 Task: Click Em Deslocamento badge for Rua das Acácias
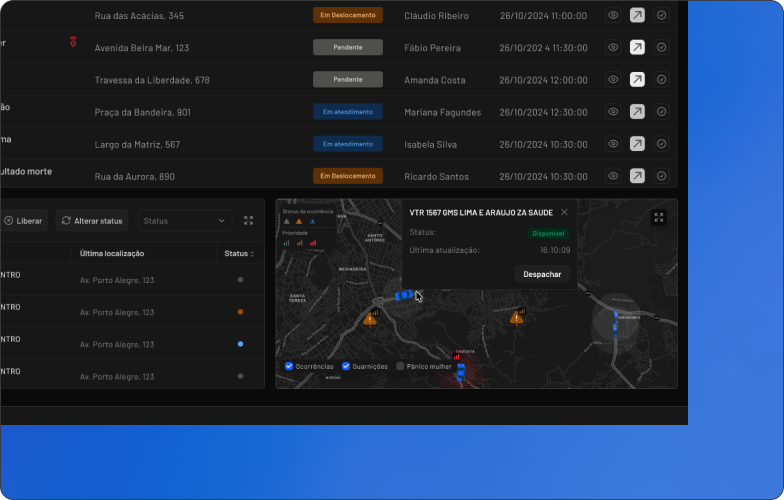(348, 15)
